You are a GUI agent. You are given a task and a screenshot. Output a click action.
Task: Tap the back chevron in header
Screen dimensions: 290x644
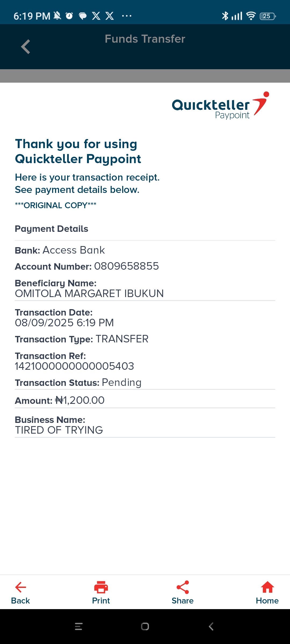(26, 47)
